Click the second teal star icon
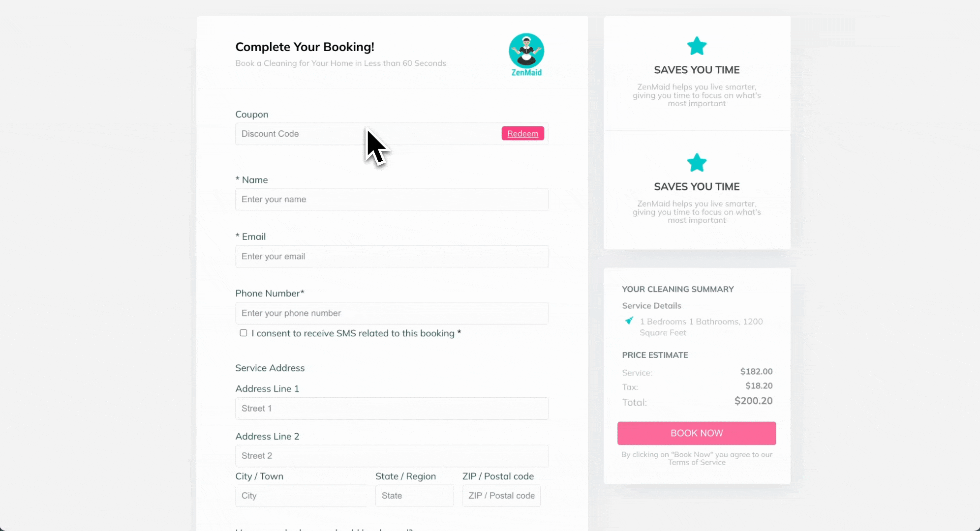Viewport: 980px width, 531px height. tap(697, 163)
